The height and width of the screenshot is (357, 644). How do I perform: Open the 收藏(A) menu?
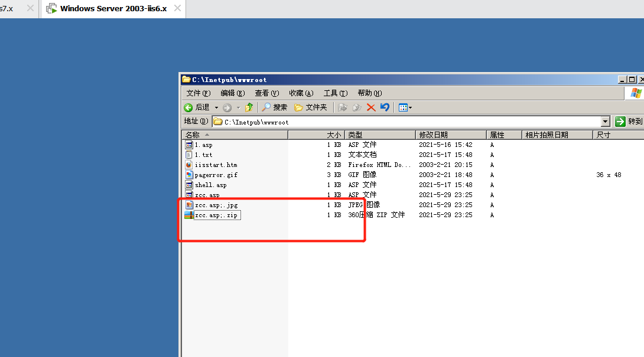coord(301,93)
